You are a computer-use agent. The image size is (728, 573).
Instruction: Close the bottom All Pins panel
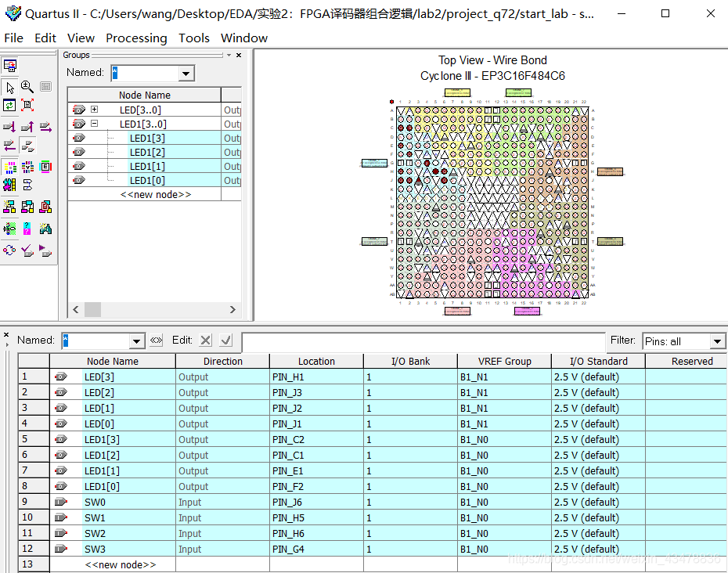point(6,334)
